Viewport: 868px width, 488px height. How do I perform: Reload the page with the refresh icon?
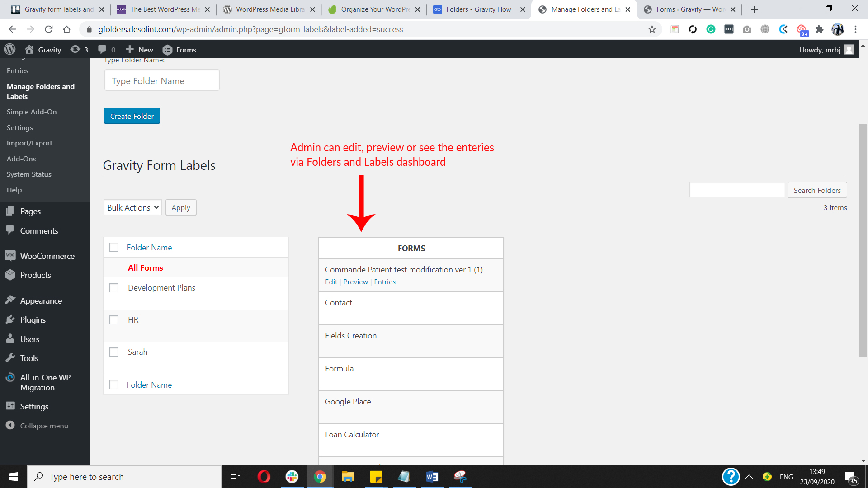(49, 29)
